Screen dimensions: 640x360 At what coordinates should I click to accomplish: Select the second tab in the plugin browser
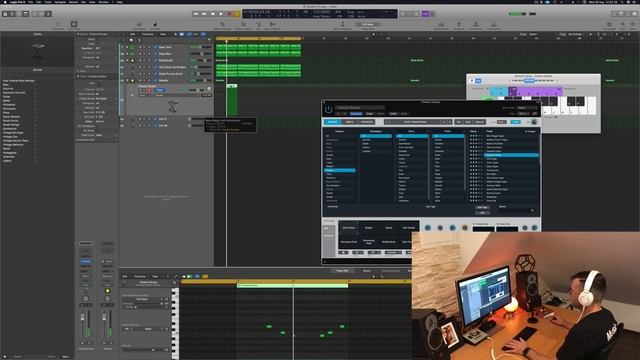[x=350, y=122]
